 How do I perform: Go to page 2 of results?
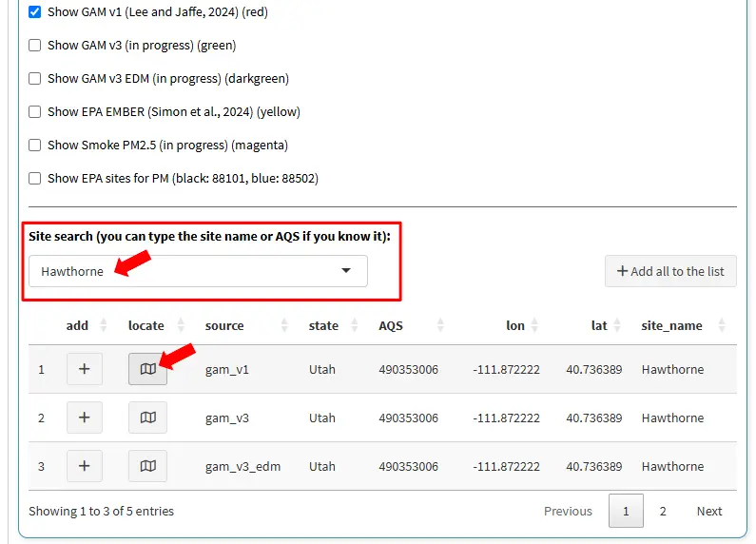pyautogui.click(x=663, y=511)
